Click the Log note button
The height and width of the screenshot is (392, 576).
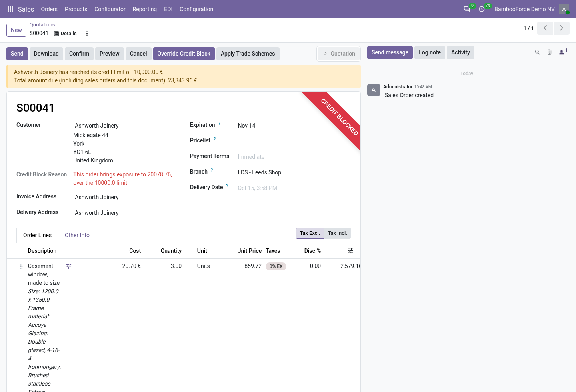click(430, 52)
